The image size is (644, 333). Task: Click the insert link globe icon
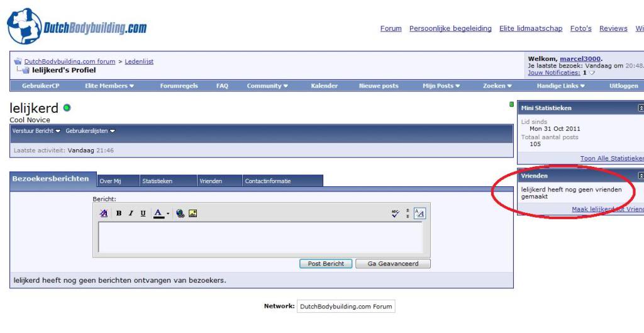tap(180, 213)
